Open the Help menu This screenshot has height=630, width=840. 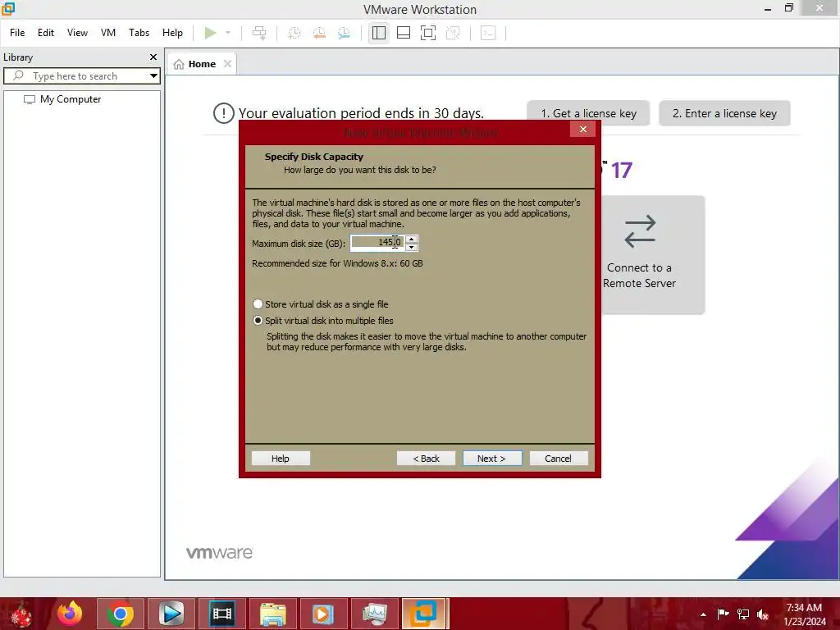pyautogui.click(x=172, y=33)
